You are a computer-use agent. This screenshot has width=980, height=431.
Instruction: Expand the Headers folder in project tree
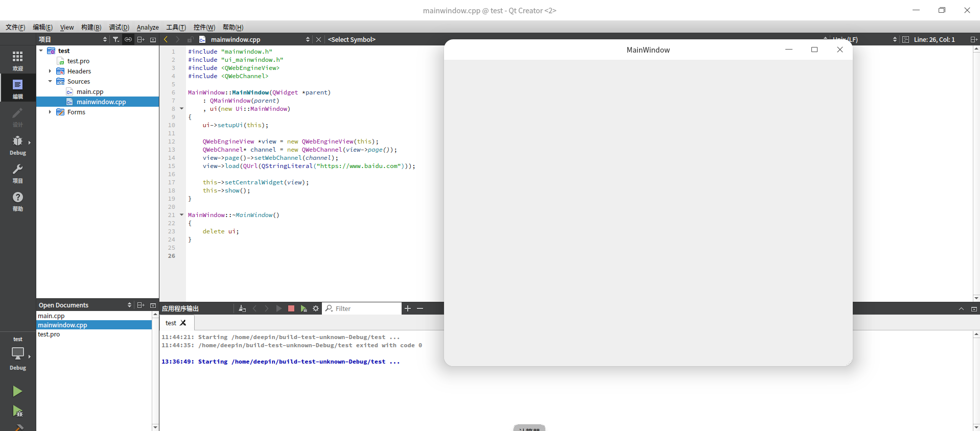[x=50, y=71]
